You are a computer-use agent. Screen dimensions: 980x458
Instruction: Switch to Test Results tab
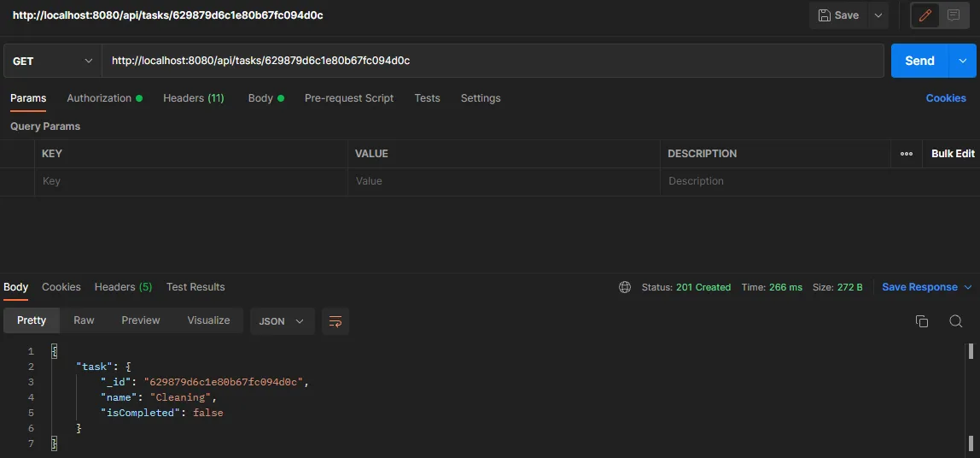point(195,287)
